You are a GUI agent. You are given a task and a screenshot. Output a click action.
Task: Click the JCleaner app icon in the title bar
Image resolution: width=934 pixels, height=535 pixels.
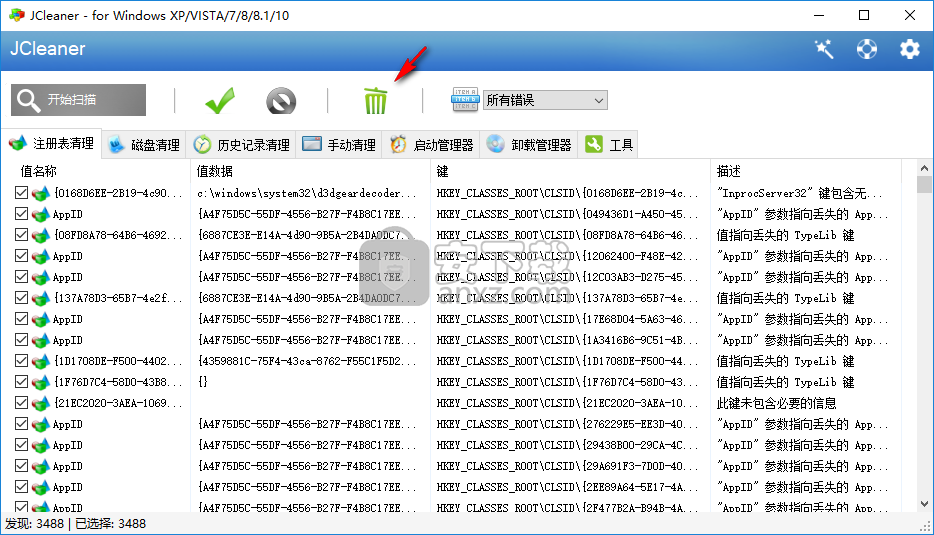(17, 15)
